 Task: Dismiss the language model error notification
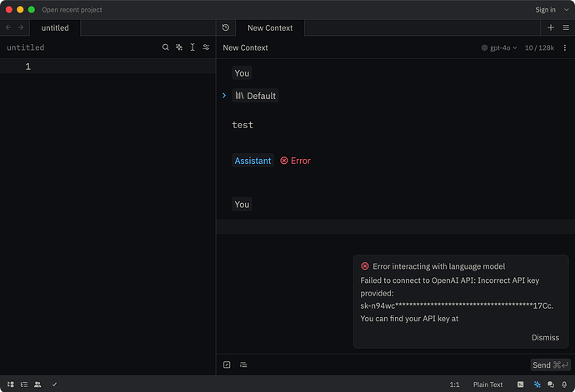point(545,337)
